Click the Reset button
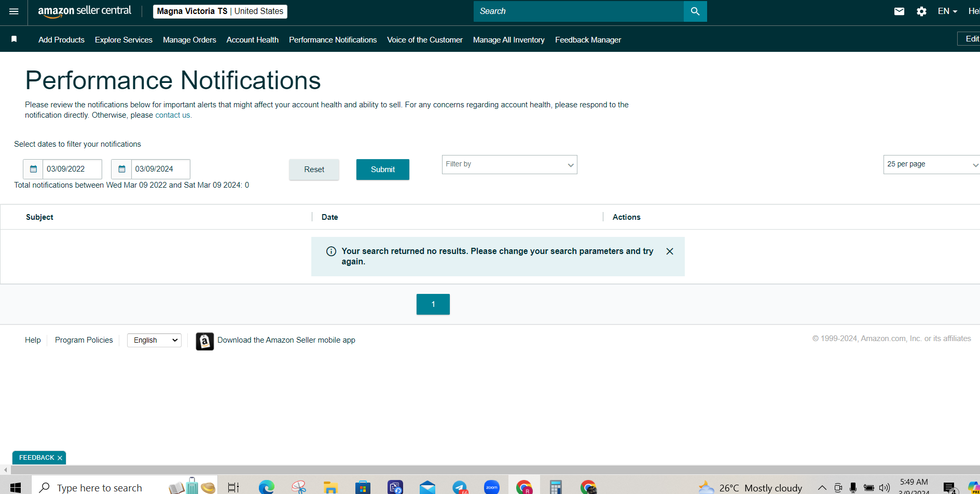Viewport: 980px width, 494px height. click(x=314, y=170)
